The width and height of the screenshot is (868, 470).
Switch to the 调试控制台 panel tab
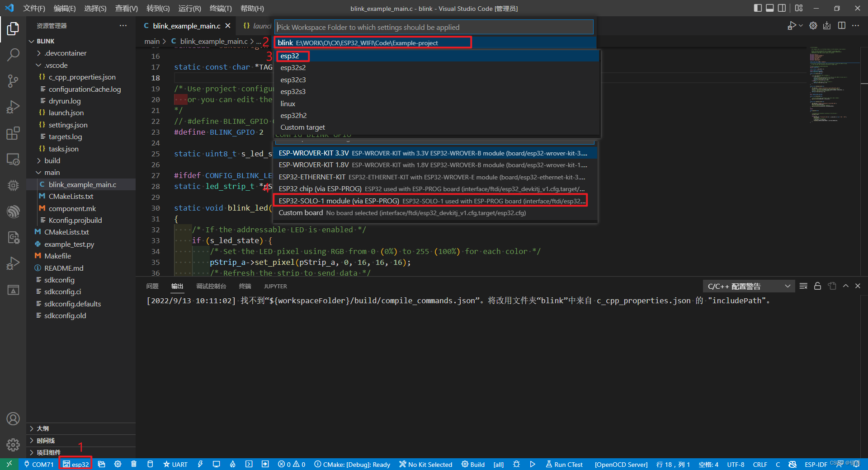click(211, 286)
